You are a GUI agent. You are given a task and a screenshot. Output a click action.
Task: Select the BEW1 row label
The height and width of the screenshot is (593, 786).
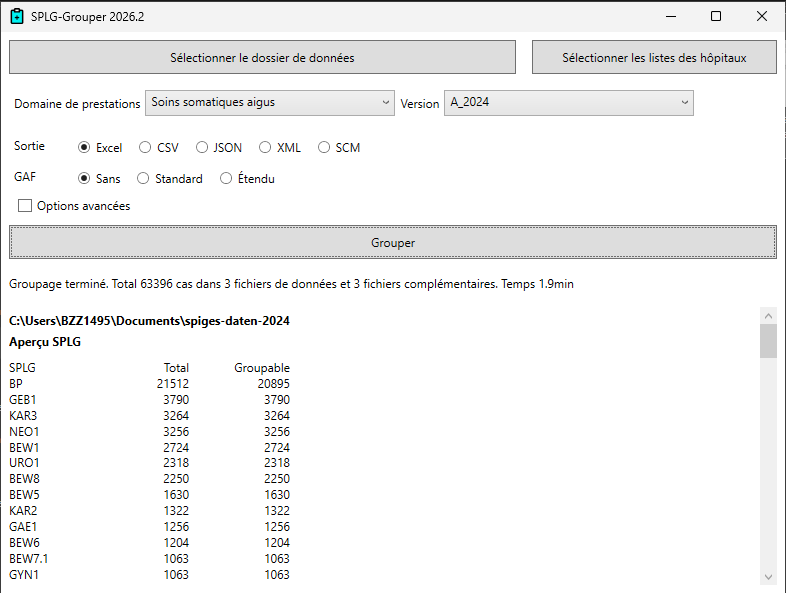pyautogui.click(x=24, y=448)
